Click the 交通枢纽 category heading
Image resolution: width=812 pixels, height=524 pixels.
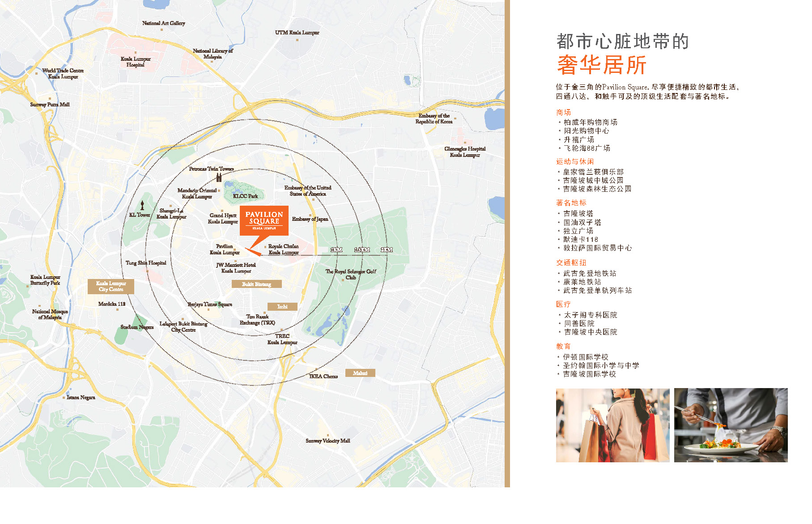click(571, 263)
